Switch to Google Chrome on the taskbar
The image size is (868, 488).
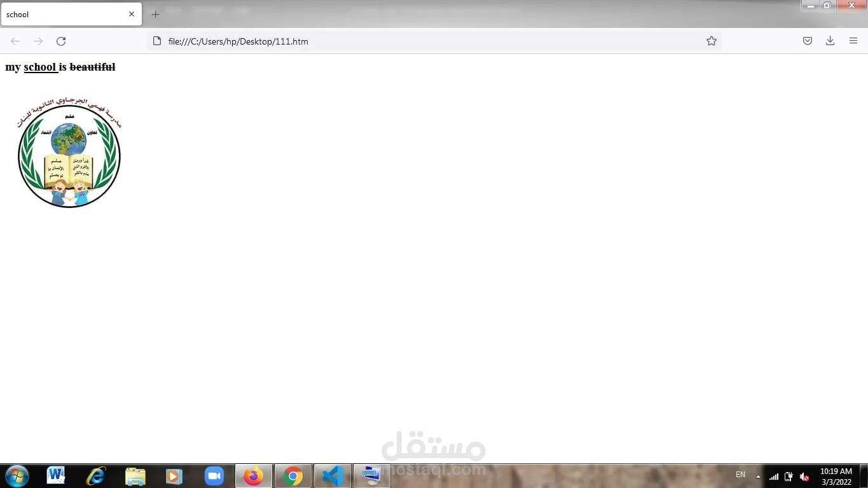(293, 476)
